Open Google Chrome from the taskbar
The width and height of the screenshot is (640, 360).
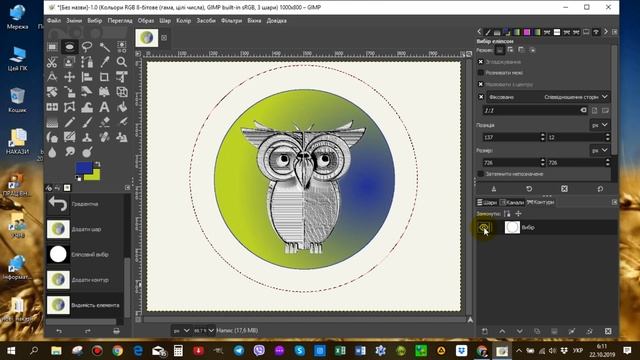click(x=118, y=351)
